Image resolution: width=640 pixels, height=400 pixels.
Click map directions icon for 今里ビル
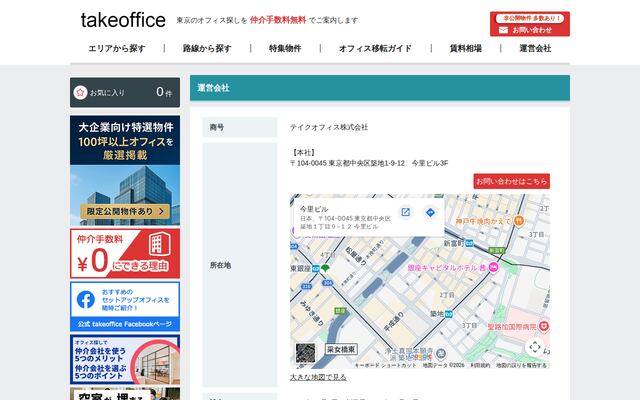coord(430,212)
